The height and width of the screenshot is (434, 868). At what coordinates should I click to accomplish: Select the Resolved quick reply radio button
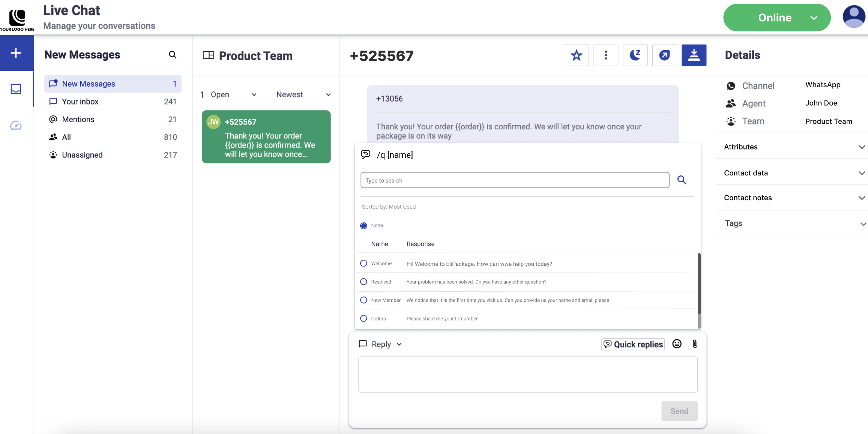coord(363,281)
